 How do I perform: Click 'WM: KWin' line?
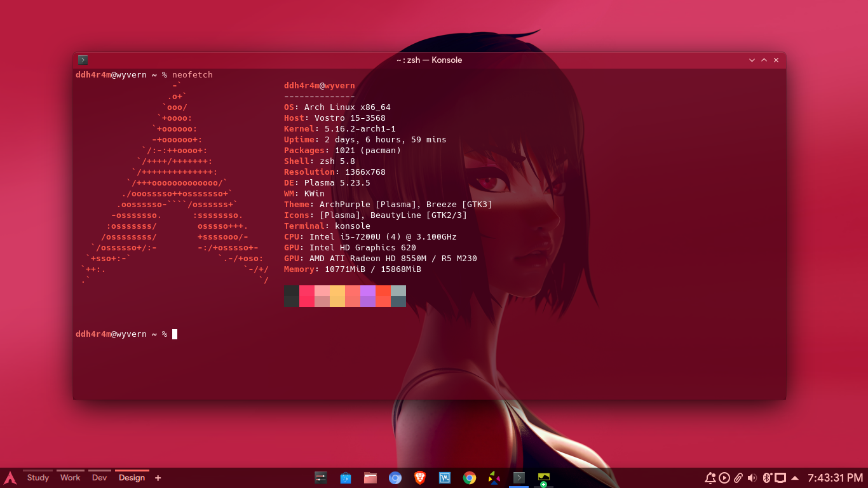click(x=304, y=194)
